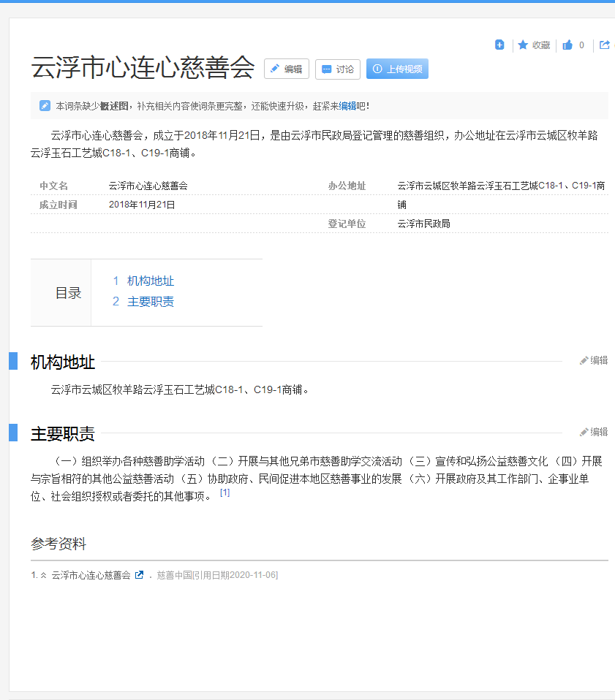Like the entry with the thumbs-up icon
Image resolution: width=615 pixels, height=700 pixels.
click(x=567, y=45)
